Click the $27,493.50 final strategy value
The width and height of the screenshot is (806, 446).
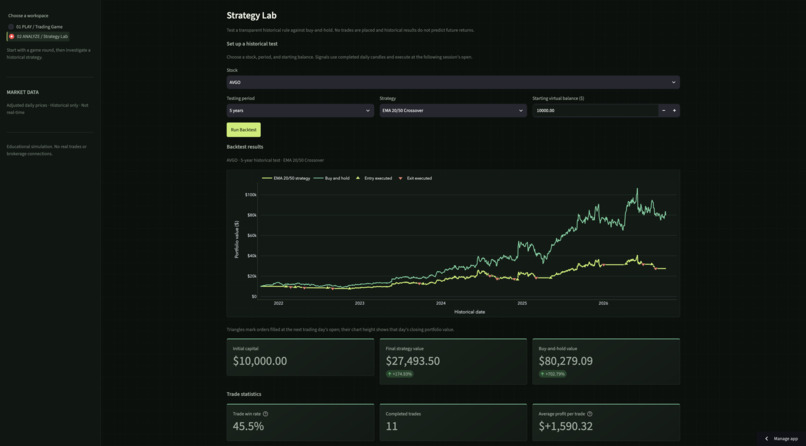(x=413, y=361)
